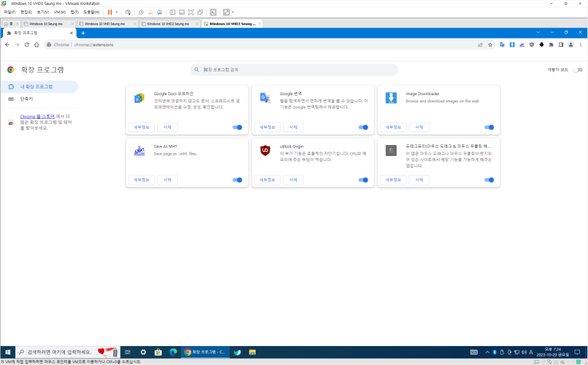
Task: Click Chrome back arrow
Action: 7,44
